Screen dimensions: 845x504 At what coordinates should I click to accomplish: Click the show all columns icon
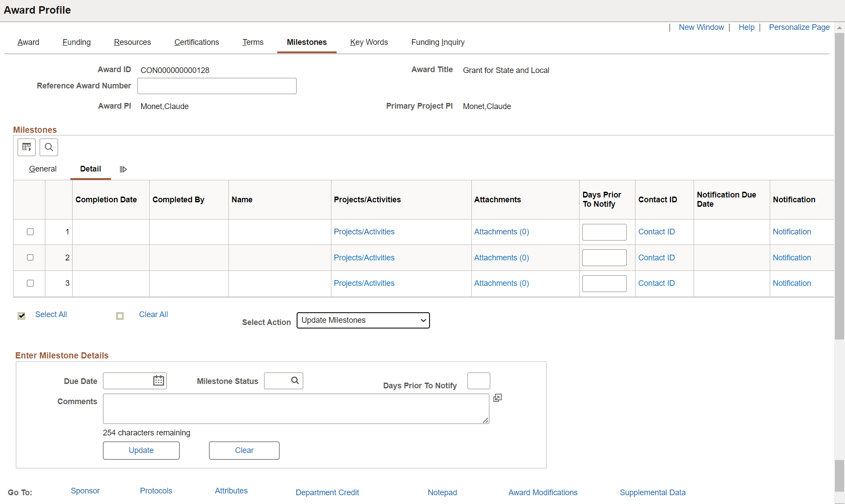click(123, 169)
